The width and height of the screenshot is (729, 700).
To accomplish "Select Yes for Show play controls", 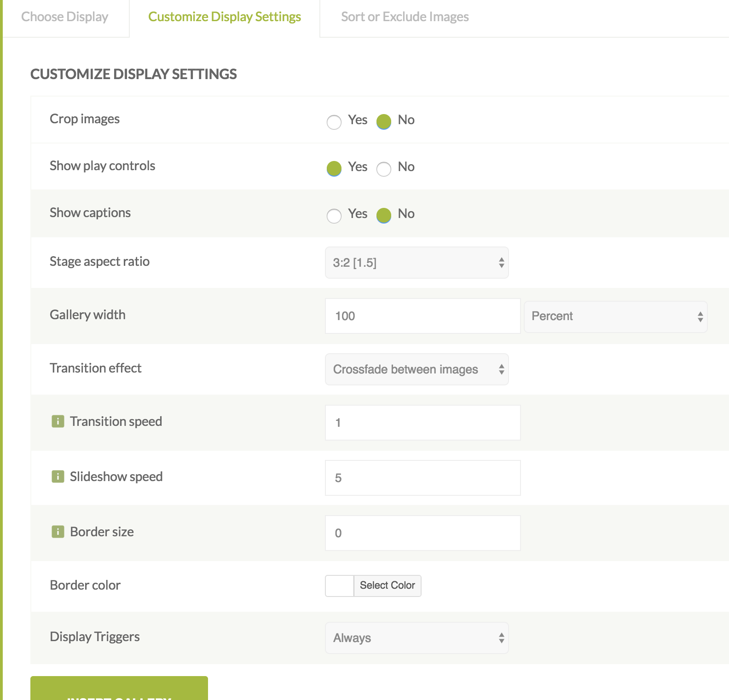I will click(334, 169).
